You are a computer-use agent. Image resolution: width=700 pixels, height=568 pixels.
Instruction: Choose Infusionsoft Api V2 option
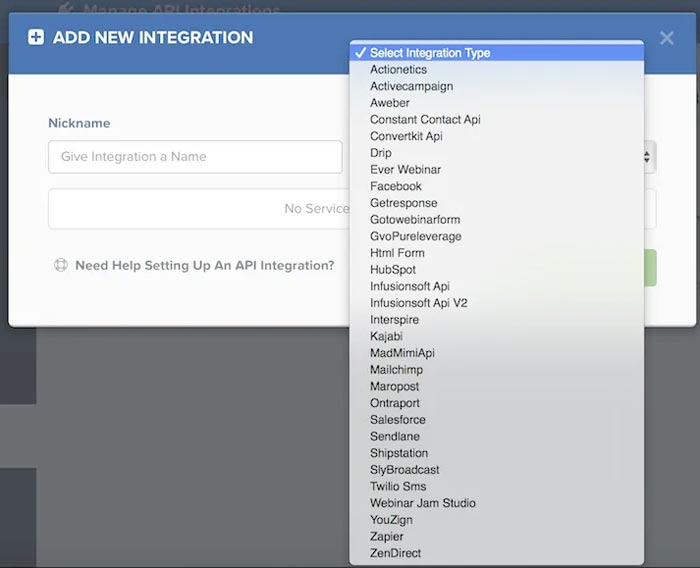click(x=496, y=303)
